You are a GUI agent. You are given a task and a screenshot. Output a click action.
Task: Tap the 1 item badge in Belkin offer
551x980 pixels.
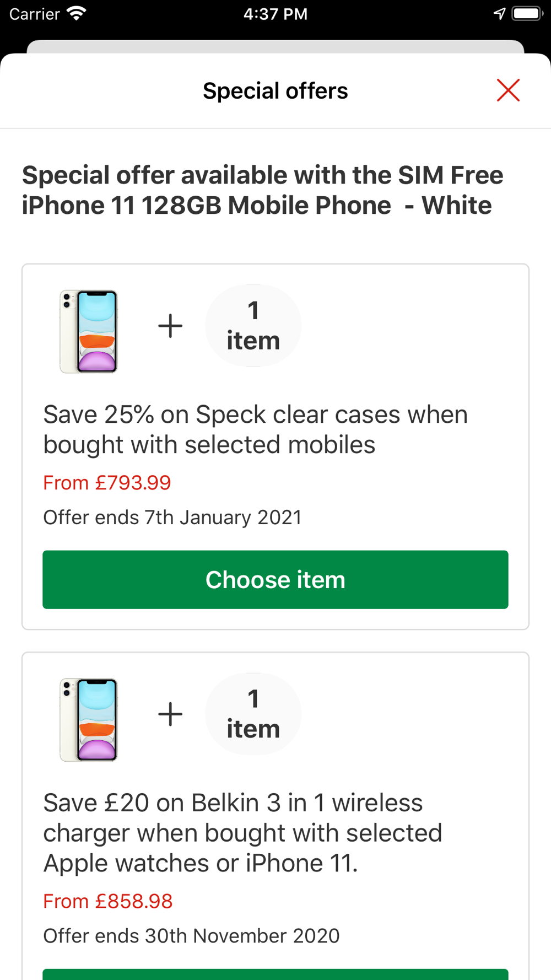(253, 714)
